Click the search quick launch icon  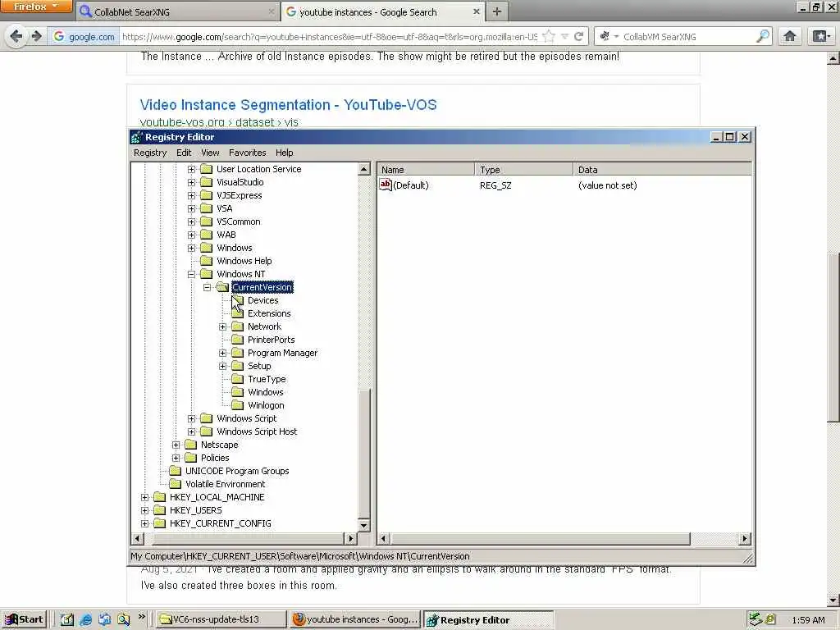(x=124, y=619)
